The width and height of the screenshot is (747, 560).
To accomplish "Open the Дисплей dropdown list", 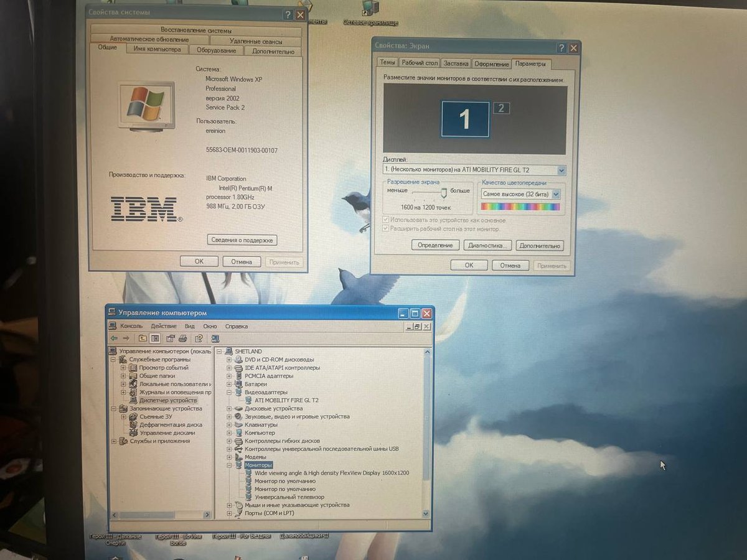I will coord(561,170).
